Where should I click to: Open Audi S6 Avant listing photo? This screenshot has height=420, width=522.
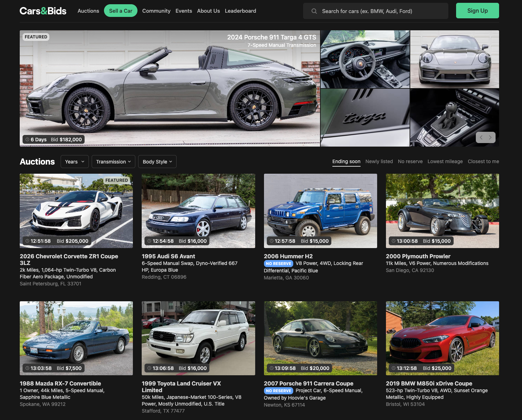(x=198, y=211)
